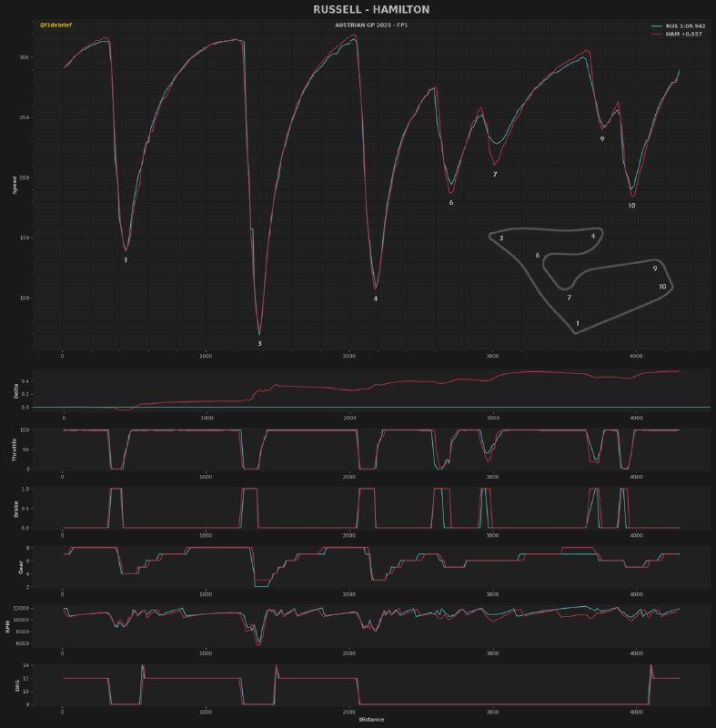This screenshot has width=716, height=728.
Task: Click the 'Speed' y-axis label
Action: pyautogui.click(x=15, y=185)
